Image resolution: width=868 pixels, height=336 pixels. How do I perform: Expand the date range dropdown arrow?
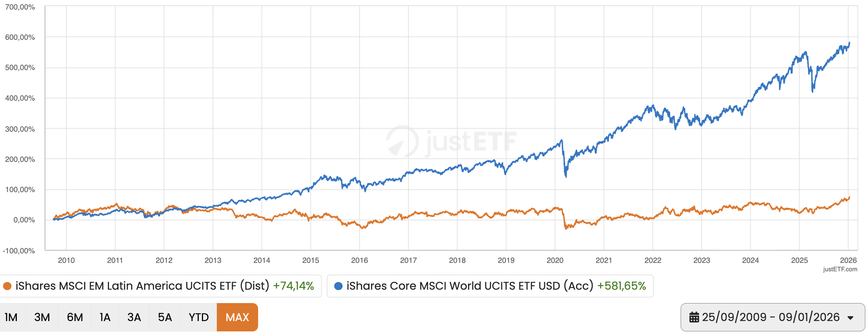[850, 318]
